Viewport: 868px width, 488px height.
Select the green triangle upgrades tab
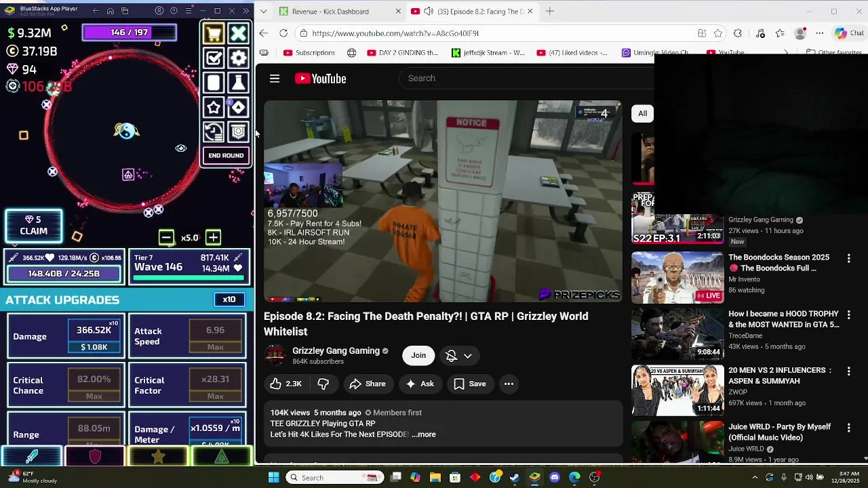tap(222, 457)
